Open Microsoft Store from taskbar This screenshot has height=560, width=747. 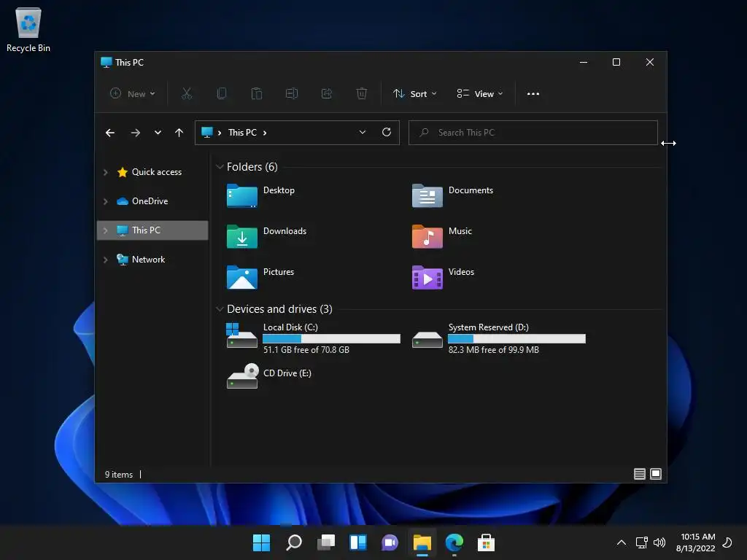(x=487, y=542)
